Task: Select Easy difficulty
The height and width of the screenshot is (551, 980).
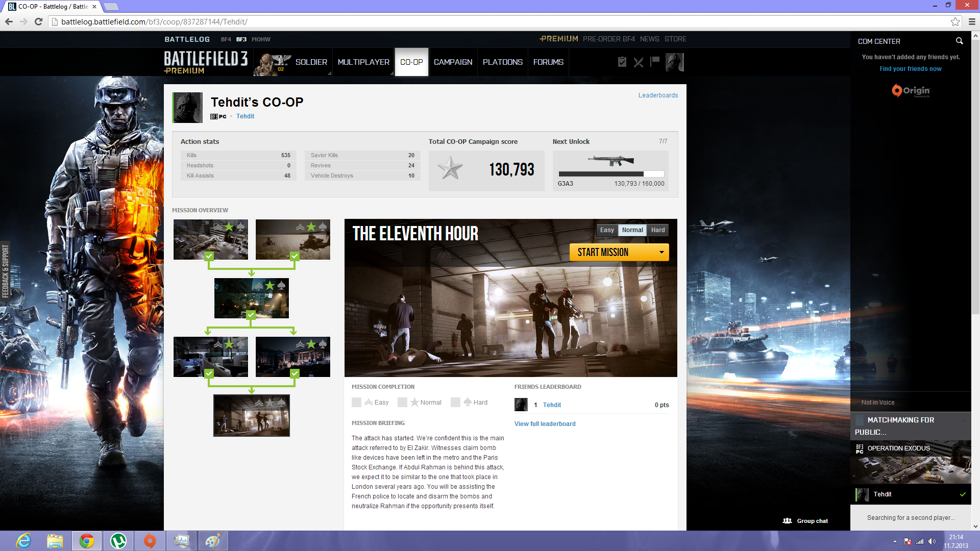Action: click(x=607, y=230)
